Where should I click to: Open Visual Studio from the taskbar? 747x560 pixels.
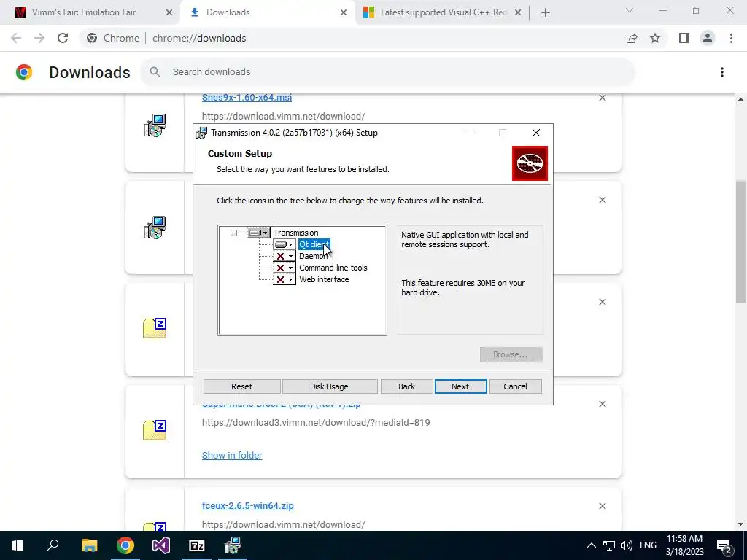pos(161,545)
